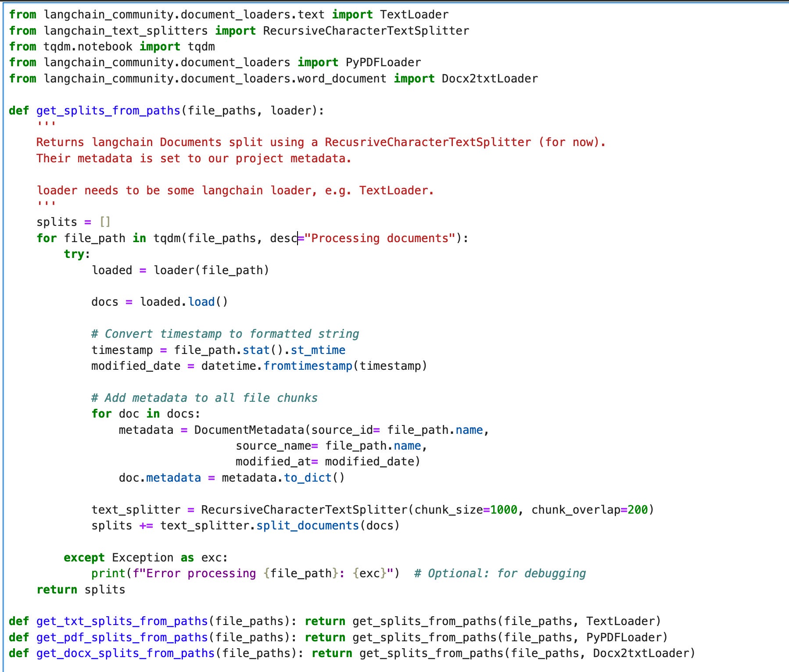The image size is (789, 672).
Task: Click 'for doc in docs:' line
Action: [x=146, y=414]
